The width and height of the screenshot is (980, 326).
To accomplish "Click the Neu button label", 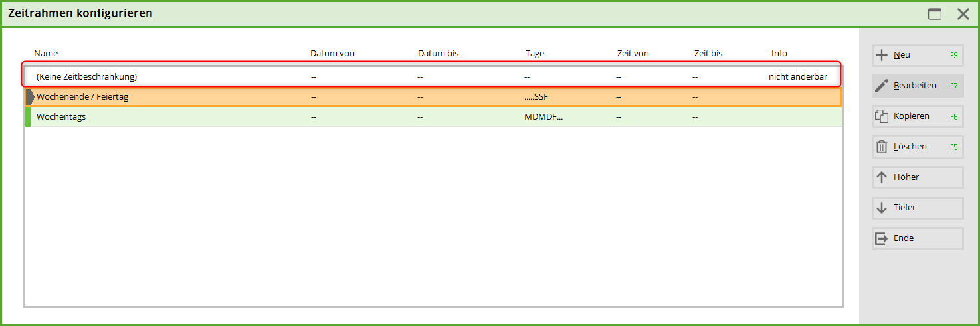I will [902, 55].
